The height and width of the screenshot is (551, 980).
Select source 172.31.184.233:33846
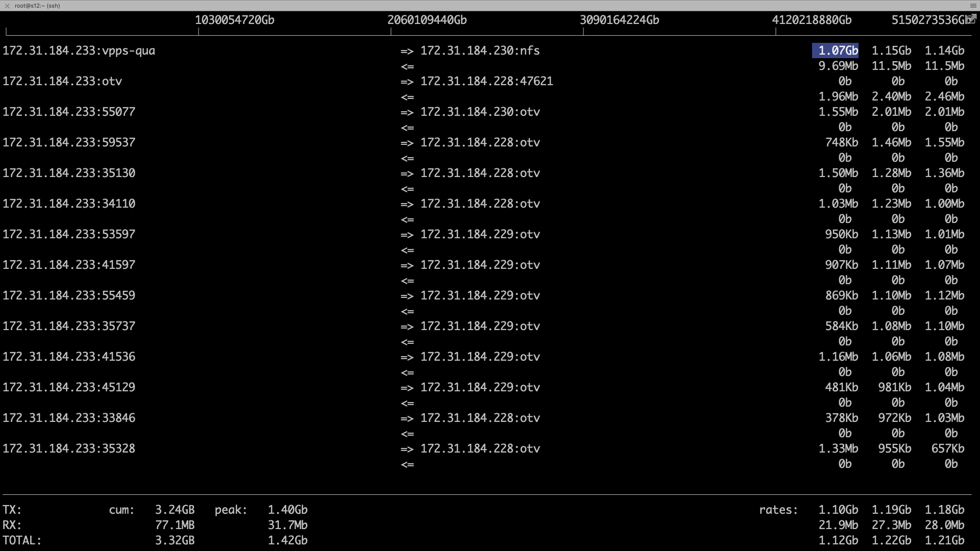tap(69, 418)
